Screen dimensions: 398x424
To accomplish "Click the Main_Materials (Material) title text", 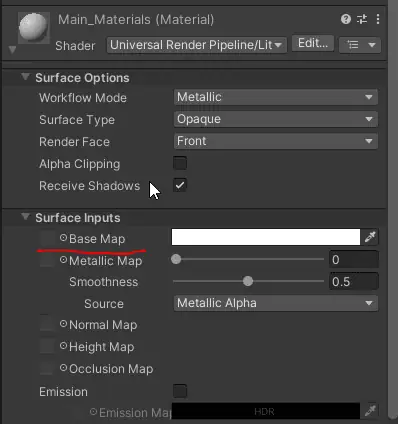I will pos(136,20).
